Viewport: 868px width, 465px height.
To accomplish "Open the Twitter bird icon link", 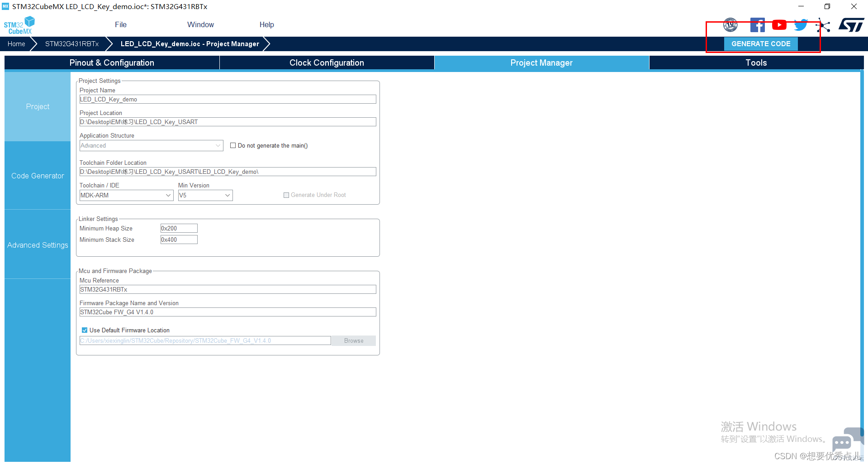I will click(801, 25).
